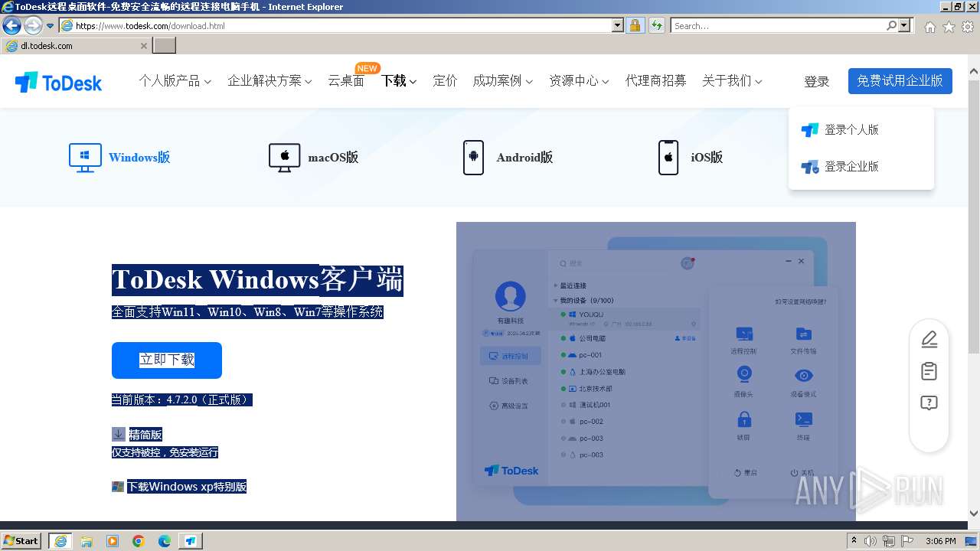Open the 云桌面 menu item
Screen dimensions: 980x551
346,80
